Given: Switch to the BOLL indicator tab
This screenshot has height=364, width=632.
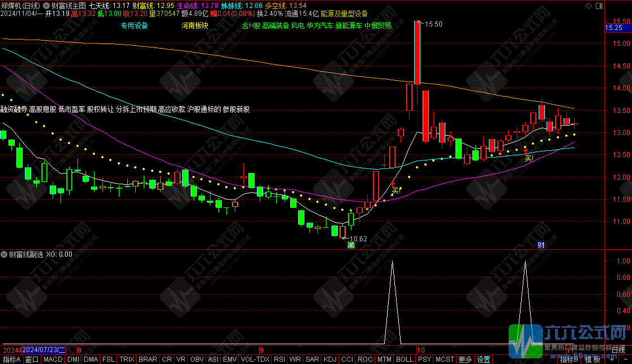Looking at the screenshot, I should click(x=405, y=359).
